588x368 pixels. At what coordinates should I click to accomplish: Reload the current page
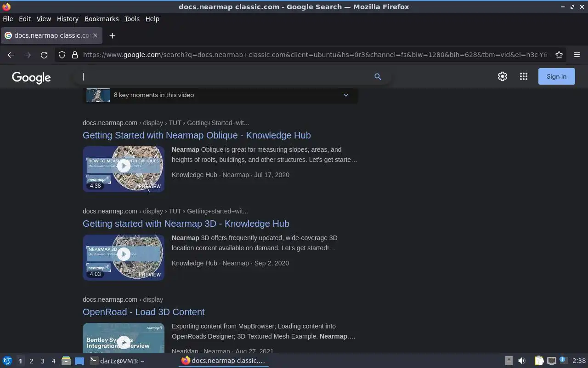click(x=44, y=55)
